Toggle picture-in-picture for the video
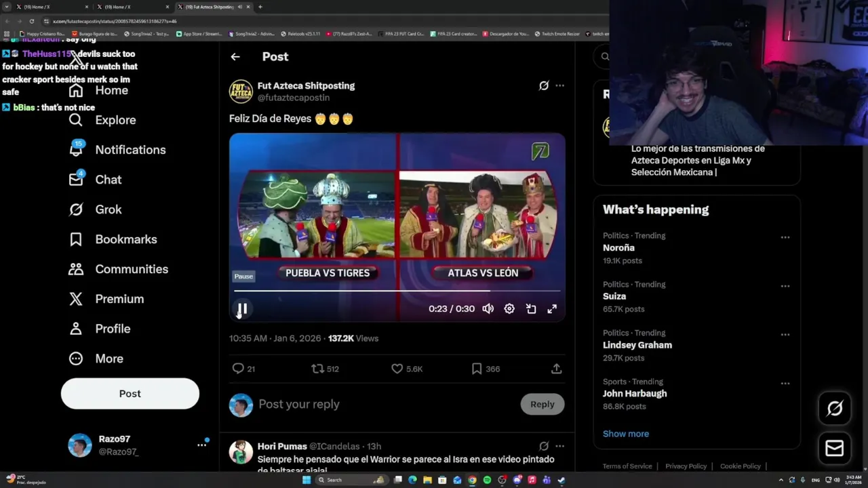 tap(531, 309)
